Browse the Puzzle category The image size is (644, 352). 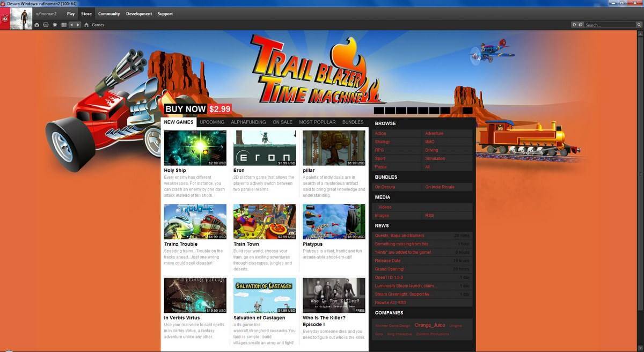tap(381, 167)
